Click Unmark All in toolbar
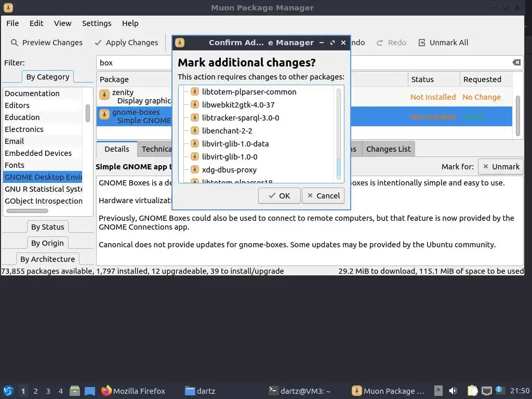Image resolution: width=532 pixels, height=399 pixels. 444,43
